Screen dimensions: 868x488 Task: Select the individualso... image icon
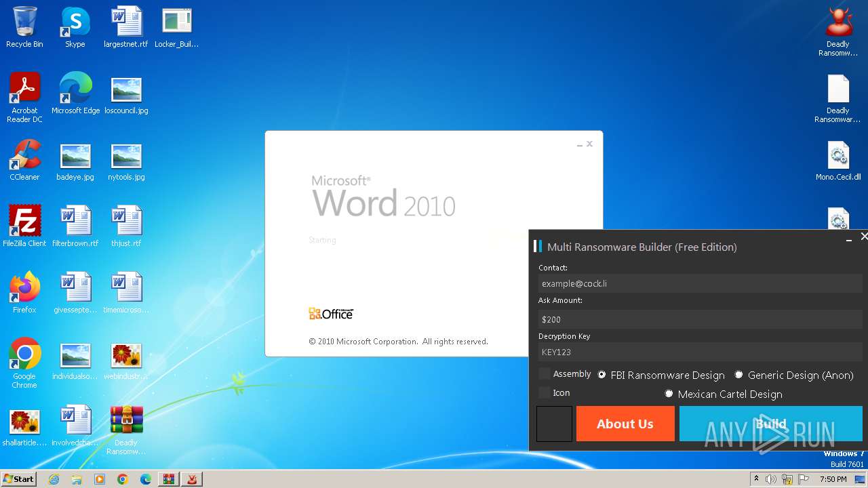(x=75, y=359)
